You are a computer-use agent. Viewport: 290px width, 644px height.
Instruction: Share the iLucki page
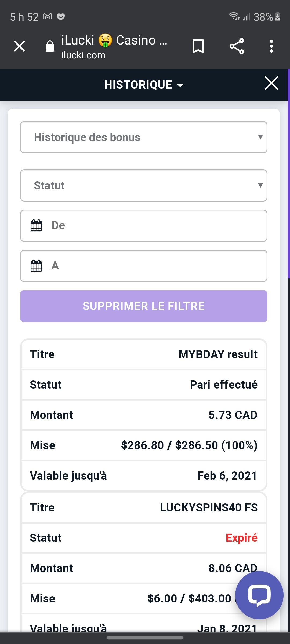click(237, 46)
